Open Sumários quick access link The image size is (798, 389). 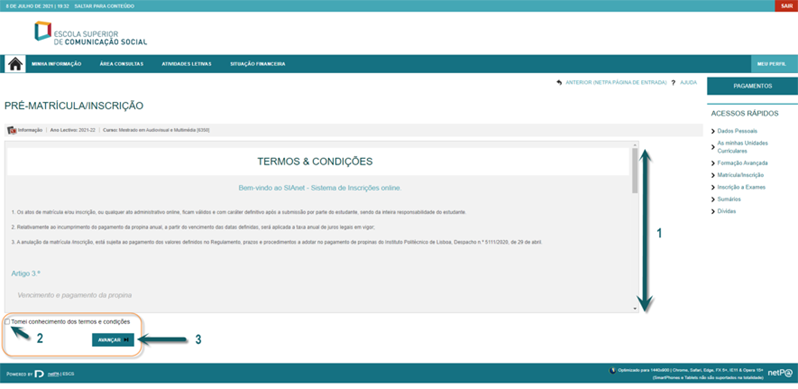729,199
